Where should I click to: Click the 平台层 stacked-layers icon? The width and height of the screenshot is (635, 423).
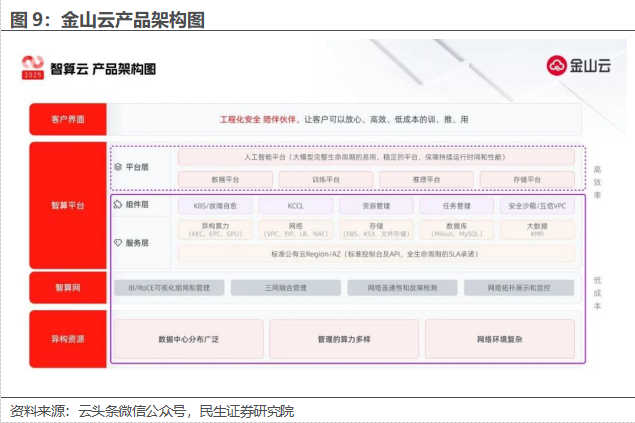coord(118,167)
